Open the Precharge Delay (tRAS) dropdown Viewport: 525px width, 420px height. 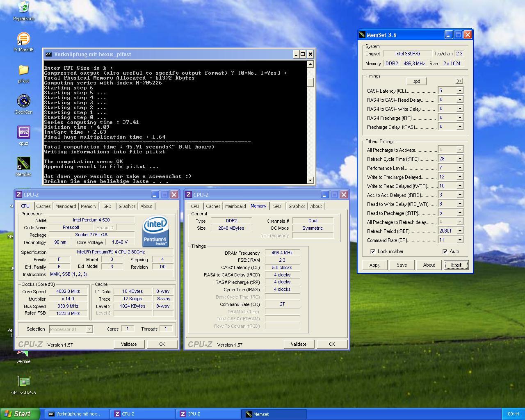pos(459,127)
